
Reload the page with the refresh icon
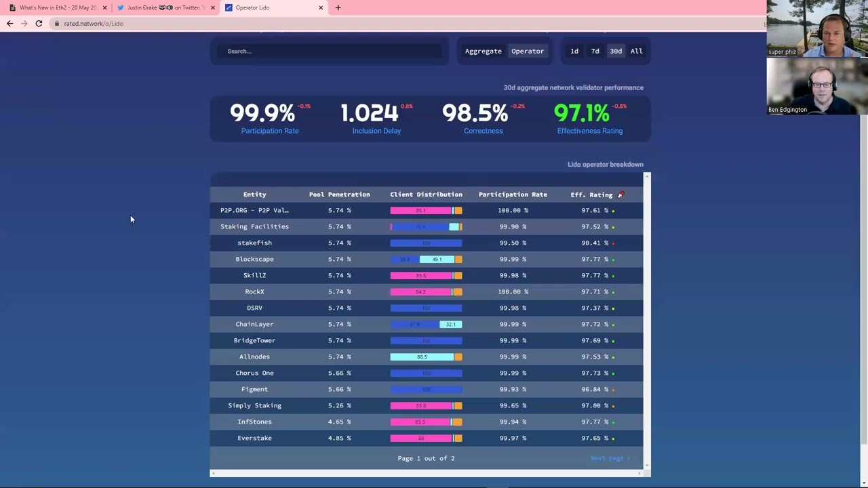(39, 24)
